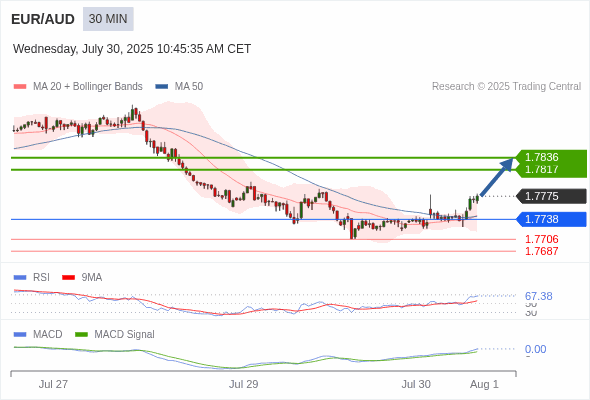Click the EUR/AUD pair title

click(43, 19)
